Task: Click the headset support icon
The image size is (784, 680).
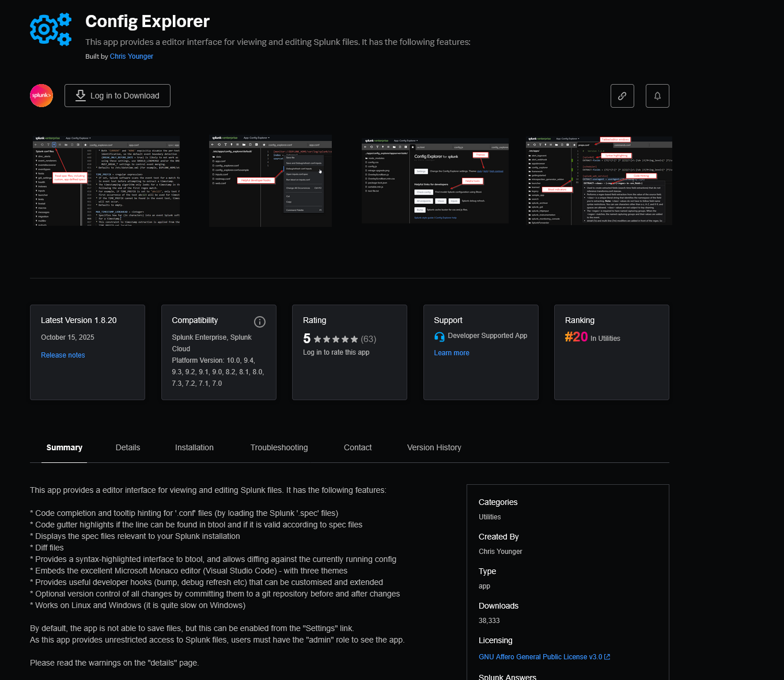Action: (x=440, y=337)
